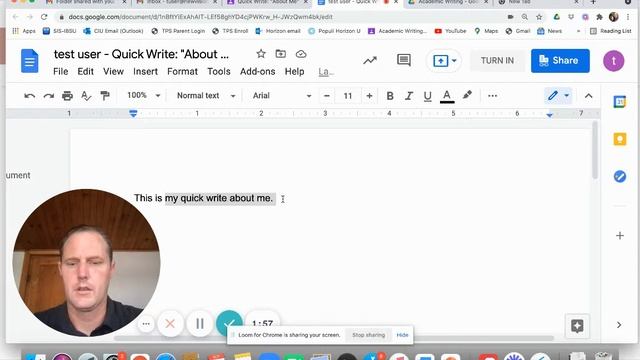Toggle Italic formatting
This screenshot has height=360, width=640.
409,96
